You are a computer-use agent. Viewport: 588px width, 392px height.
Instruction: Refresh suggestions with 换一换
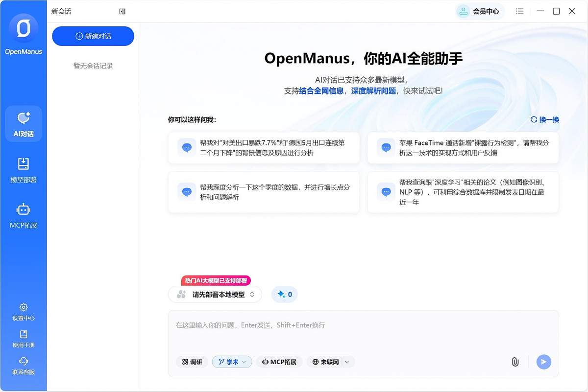coord(544,119)
